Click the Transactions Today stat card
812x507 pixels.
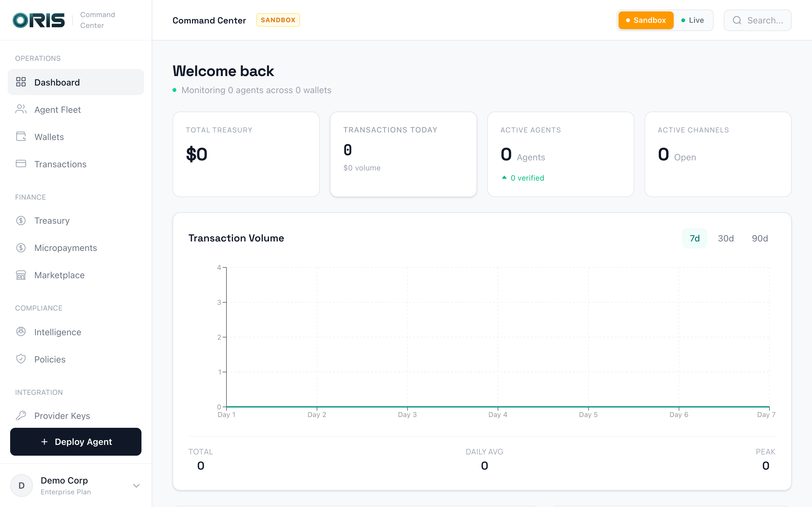pyautogui.click(x=403, y=154)
